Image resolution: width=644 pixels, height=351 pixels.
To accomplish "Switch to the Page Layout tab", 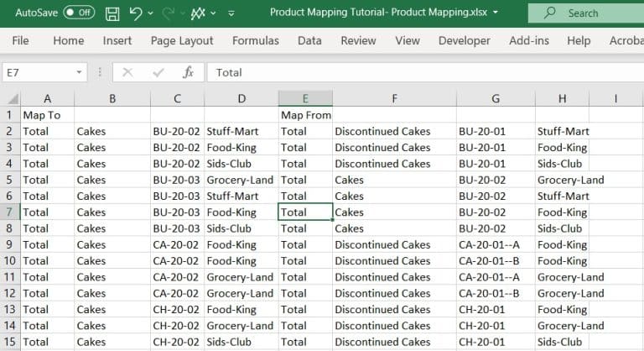I will 182,40.
